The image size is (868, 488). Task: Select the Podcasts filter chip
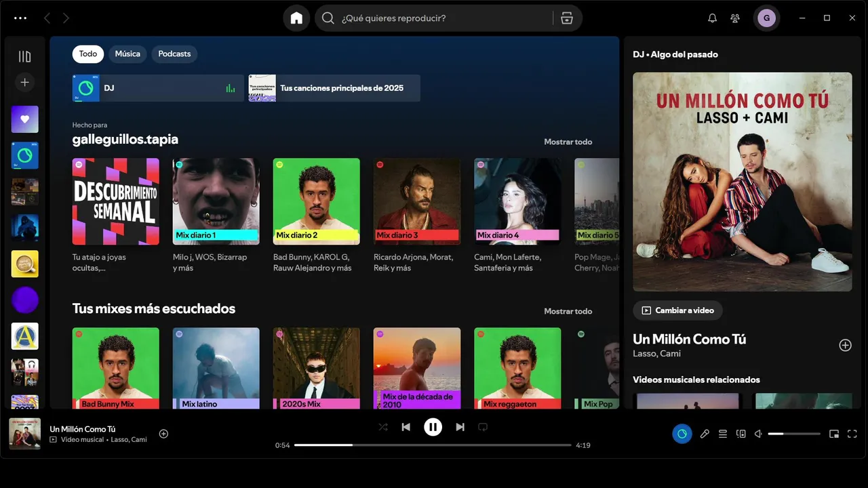pyautogui.click(x=174, y=54)
